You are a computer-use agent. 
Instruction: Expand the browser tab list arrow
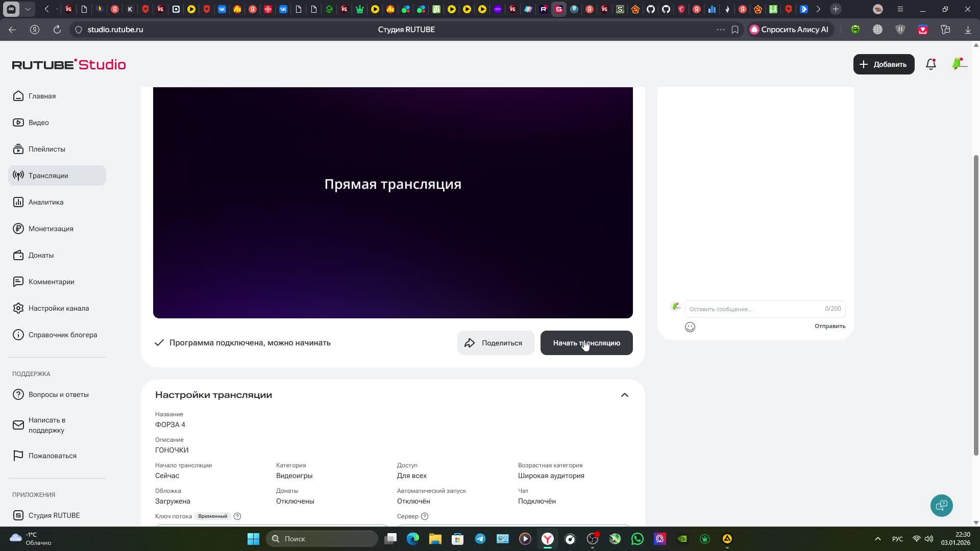tap(28, 9)
